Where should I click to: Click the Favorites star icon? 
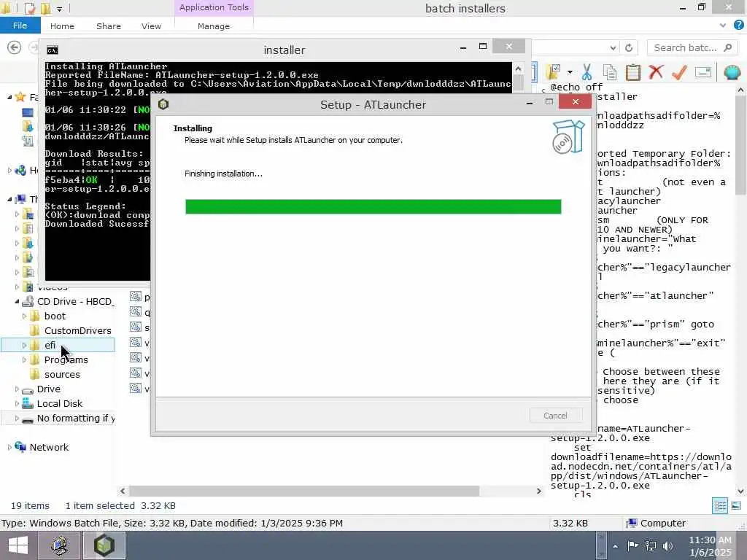(20, 97)
